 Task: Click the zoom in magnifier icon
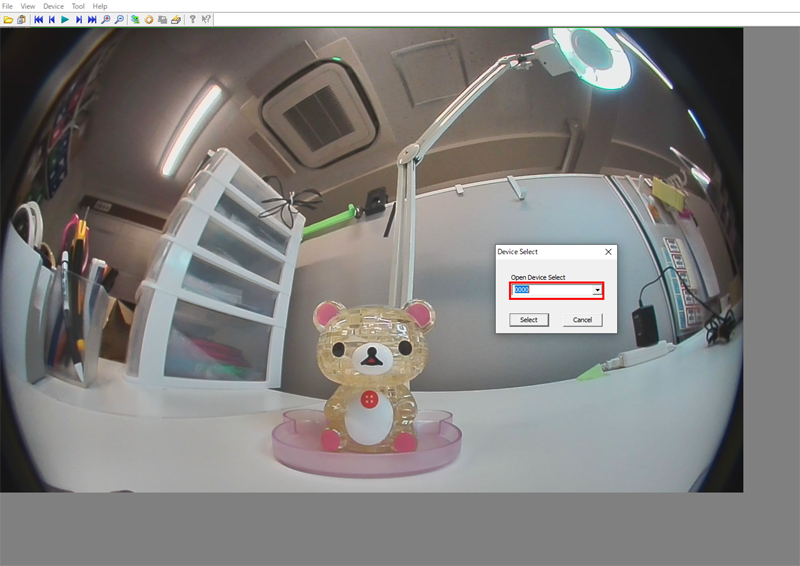[x=106, y=19]
